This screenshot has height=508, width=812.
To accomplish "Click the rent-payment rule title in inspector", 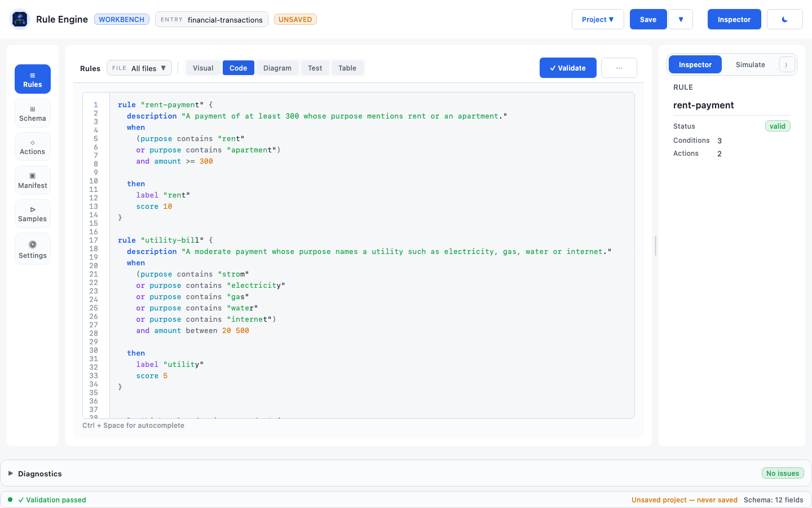I will coord(703,105).
